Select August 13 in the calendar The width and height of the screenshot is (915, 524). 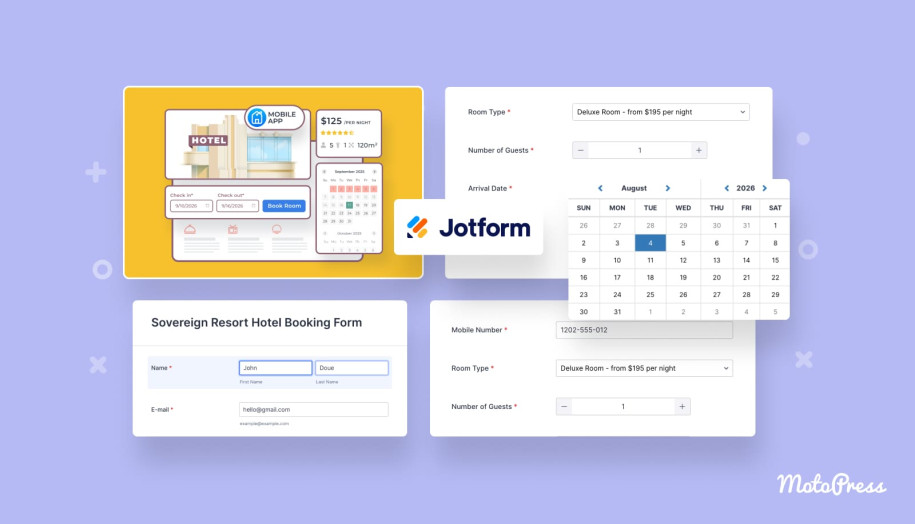click(x=717, y=260)
